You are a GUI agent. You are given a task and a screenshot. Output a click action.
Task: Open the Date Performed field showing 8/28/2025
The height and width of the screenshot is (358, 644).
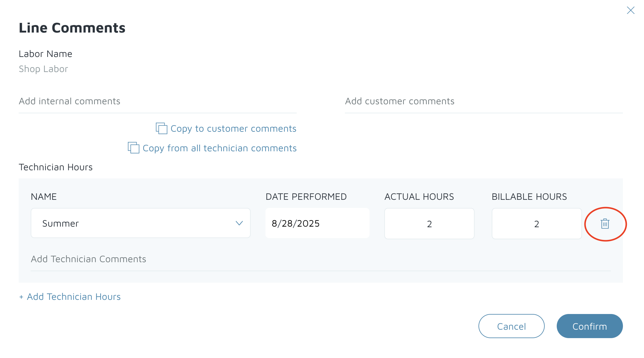click(x=317, y=223)
